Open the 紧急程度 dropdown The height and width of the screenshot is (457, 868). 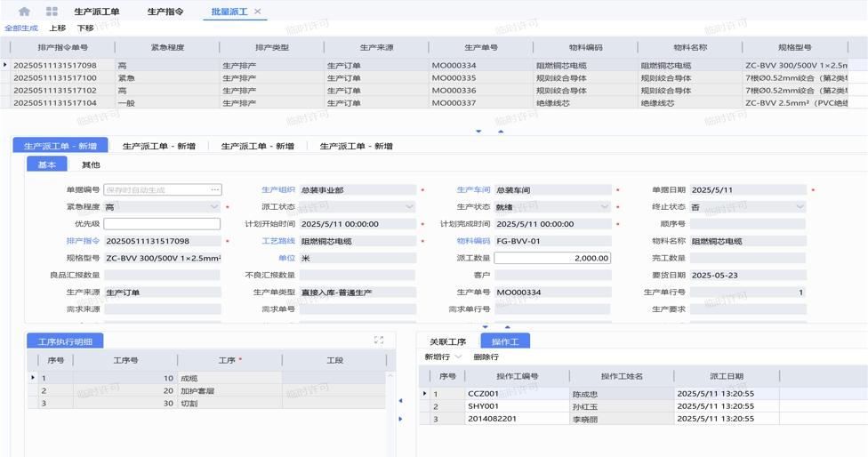(x=214, y=207)
